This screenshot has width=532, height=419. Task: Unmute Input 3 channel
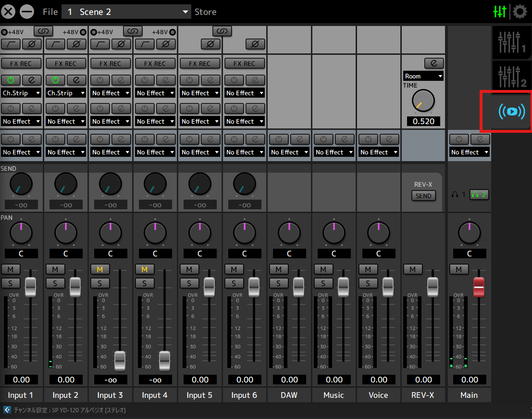pyautogui.click(x=100, y=269)
